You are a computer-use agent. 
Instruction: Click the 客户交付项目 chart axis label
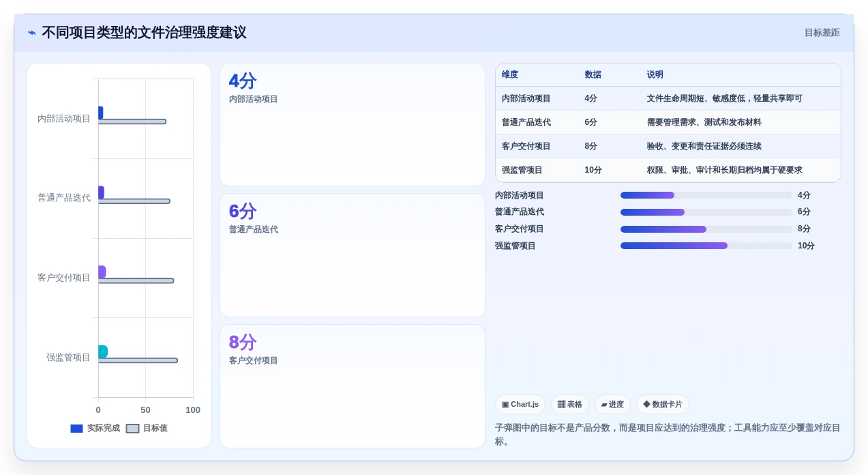(x=64, y=278)
